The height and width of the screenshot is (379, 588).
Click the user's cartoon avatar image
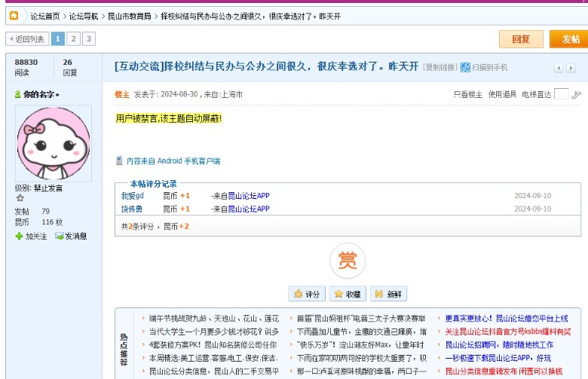53,143
